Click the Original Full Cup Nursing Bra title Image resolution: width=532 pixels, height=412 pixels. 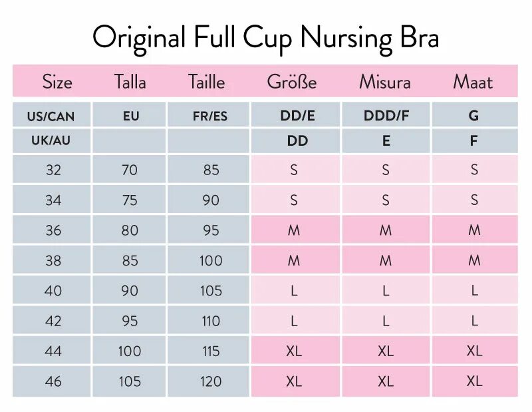[x=265, y=38]
